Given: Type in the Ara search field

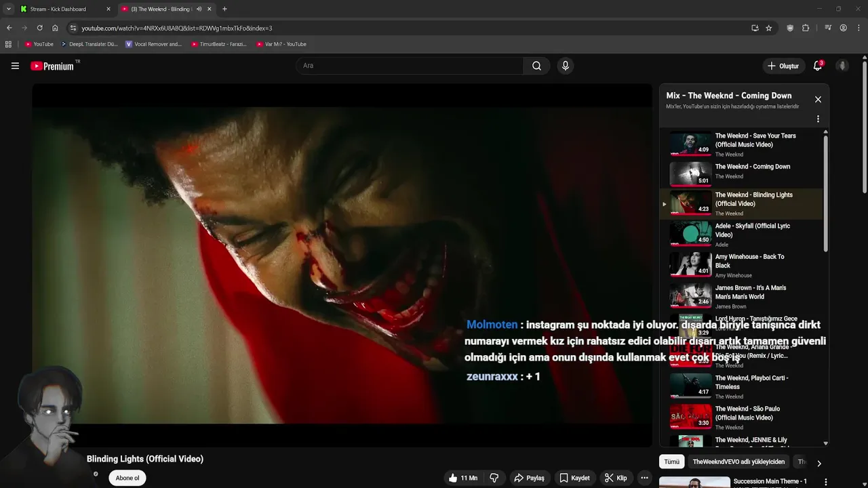Looking at the screenshot, I should (410, 66).
